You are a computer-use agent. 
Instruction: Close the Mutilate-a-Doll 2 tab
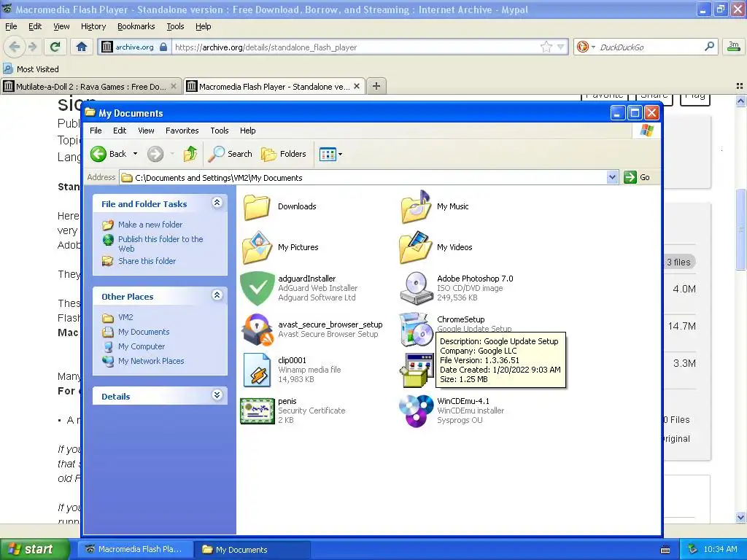point(174,86)
